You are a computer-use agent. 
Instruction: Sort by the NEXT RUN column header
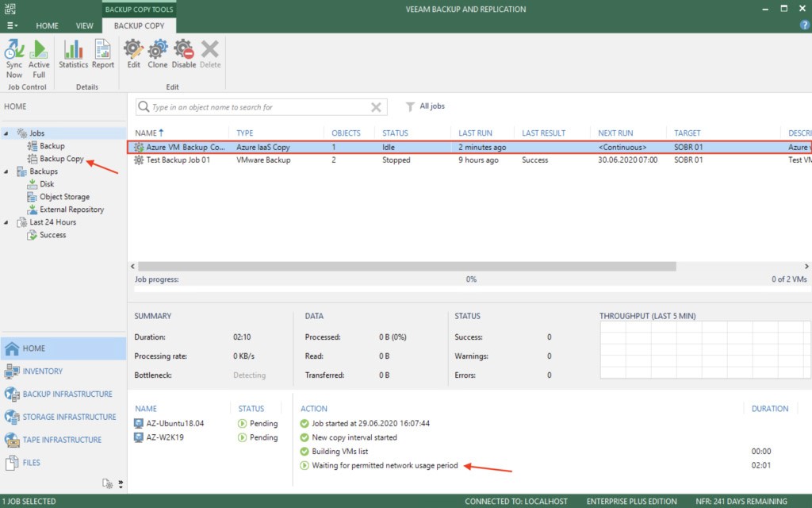[x=615, y=133]
